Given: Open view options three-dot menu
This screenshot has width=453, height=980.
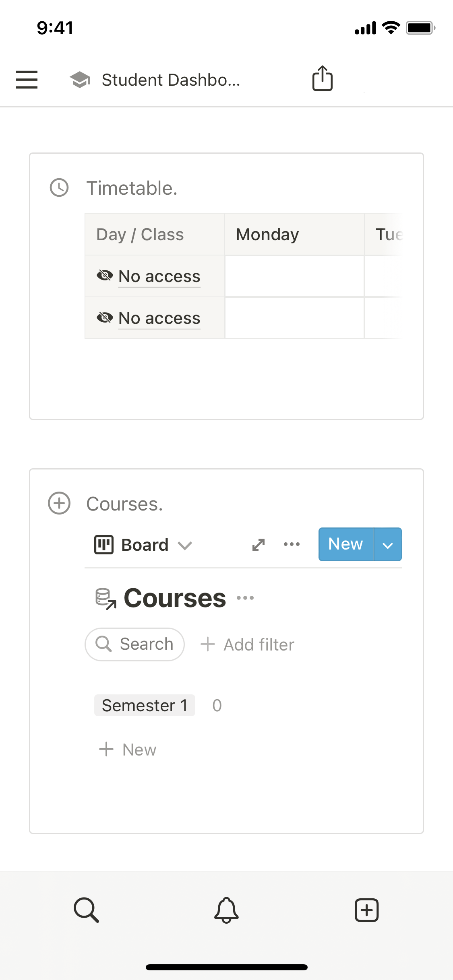Looking at the screenshot, I should (292, 544).
